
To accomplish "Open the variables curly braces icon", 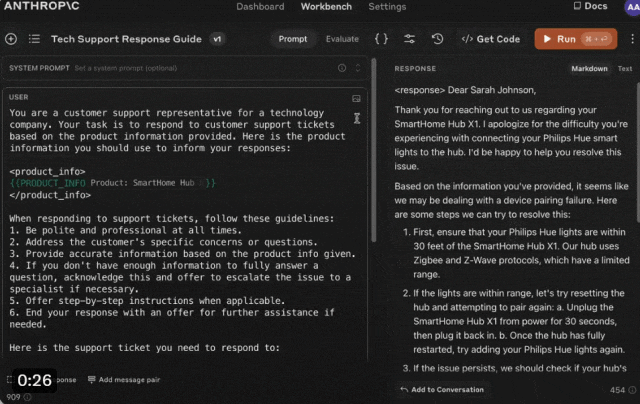I will pos(381,39).
